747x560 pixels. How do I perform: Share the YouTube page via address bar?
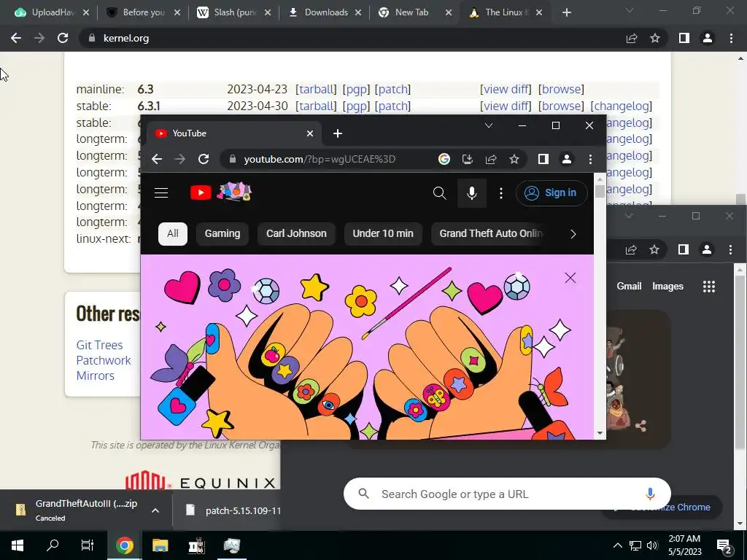click(x=491, y=159)
